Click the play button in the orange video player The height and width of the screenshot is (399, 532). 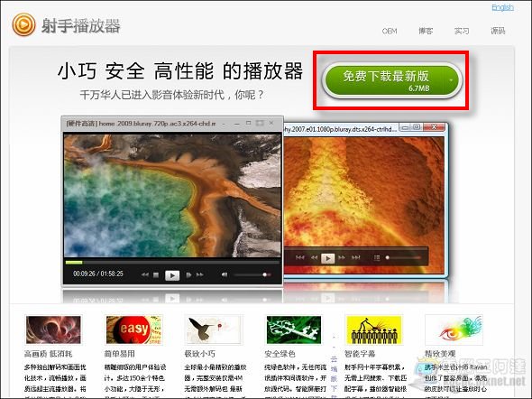[x=327, y=258]
